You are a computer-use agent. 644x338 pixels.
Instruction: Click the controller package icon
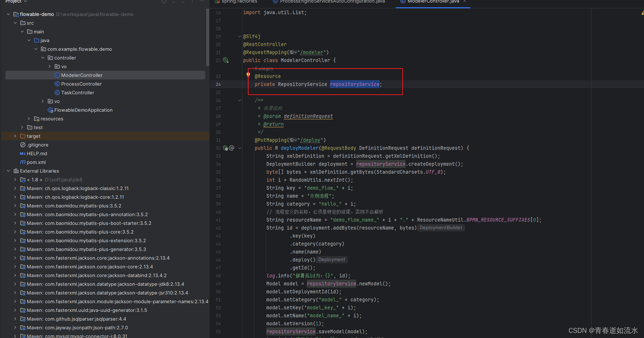pyautogui.click(x=50, y=58)
